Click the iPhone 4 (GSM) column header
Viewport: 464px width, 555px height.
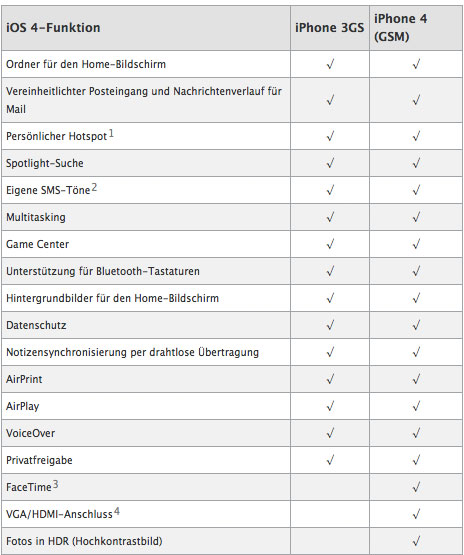(x=400, y=28)
